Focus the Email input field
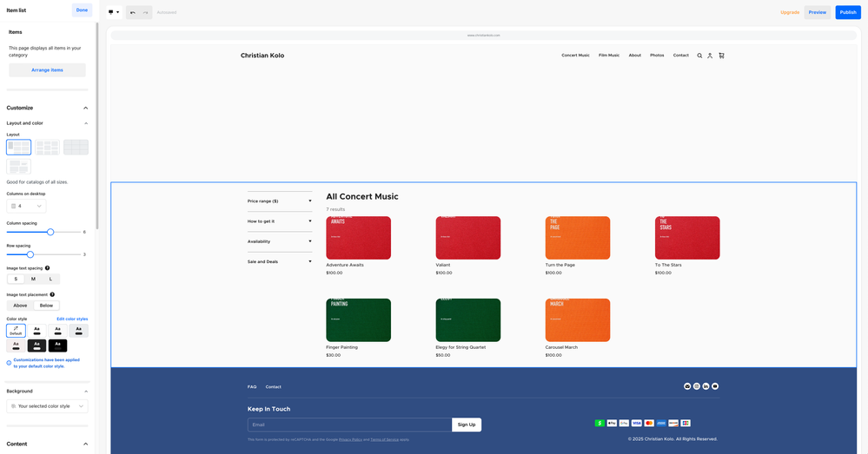The image size is (868, 454). (350, 424)
